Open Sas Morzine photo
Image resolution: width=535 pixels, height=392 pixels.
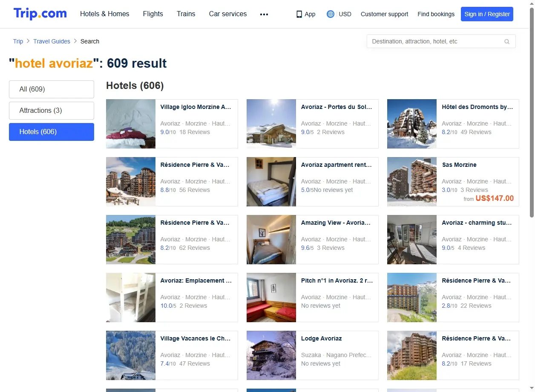[412, 182]
